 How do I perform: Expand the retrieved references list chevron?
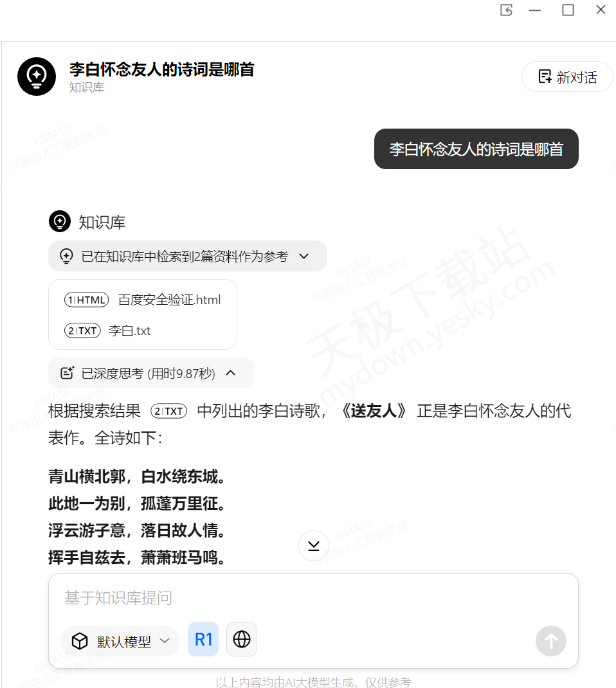point(304,256)
